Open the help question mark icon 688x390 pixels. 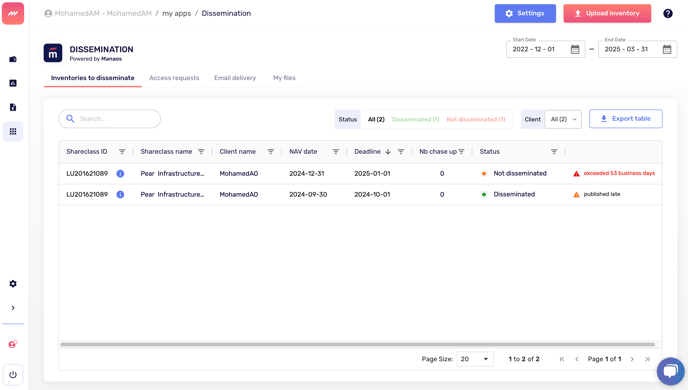click(668, 13)
